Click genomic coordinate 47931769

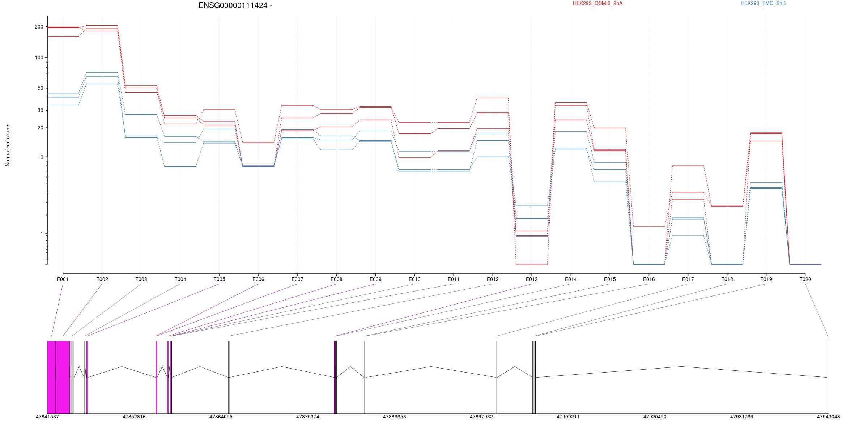741,417
